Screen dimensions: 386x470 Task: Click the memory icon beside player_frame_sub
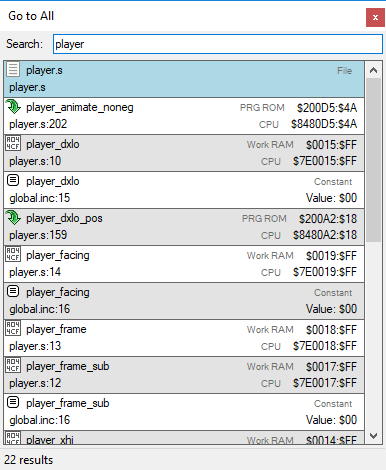click(13, 365)
